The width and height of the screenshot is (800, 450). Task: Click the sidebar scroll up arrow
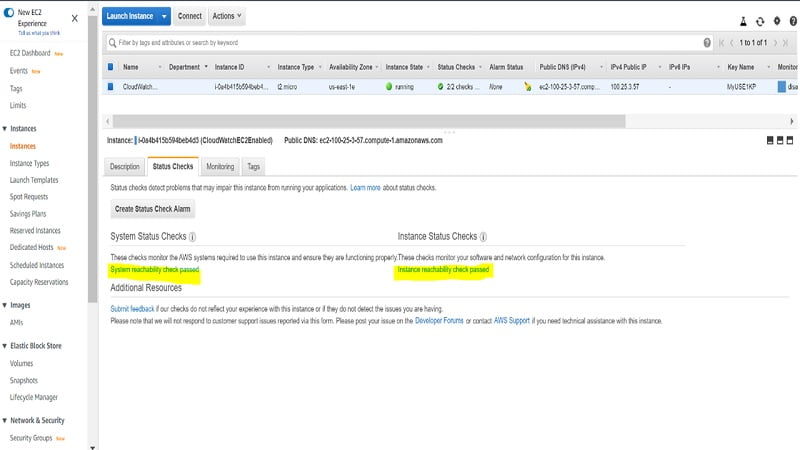92,9
